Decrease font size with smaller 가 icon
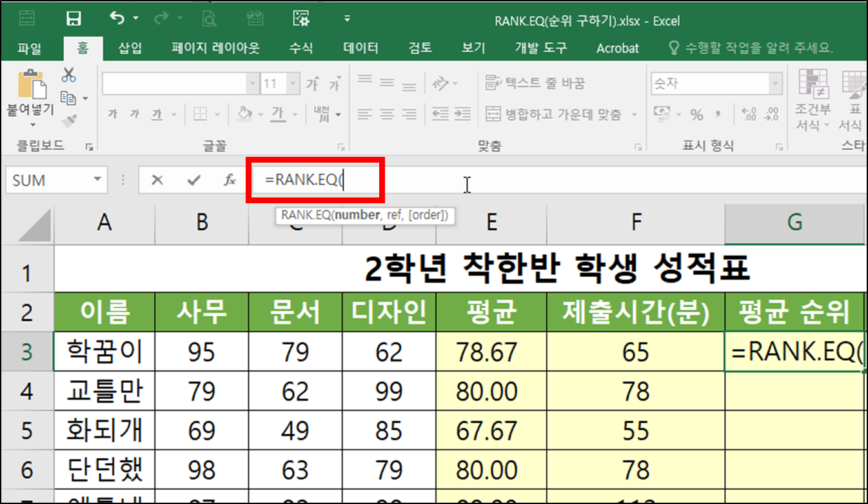This screenshot has width=868, height=504. [334, 85]
